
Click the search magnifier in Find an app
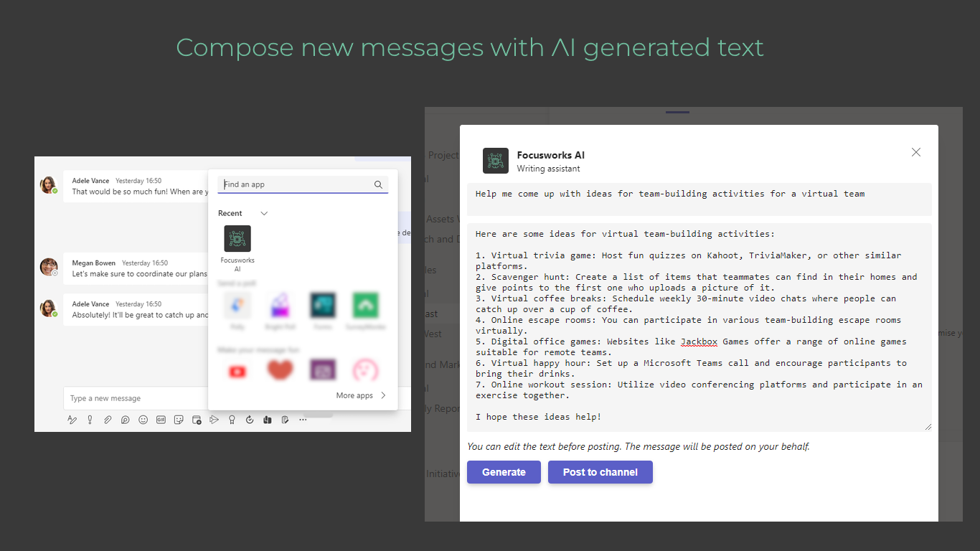coord(378,184)
